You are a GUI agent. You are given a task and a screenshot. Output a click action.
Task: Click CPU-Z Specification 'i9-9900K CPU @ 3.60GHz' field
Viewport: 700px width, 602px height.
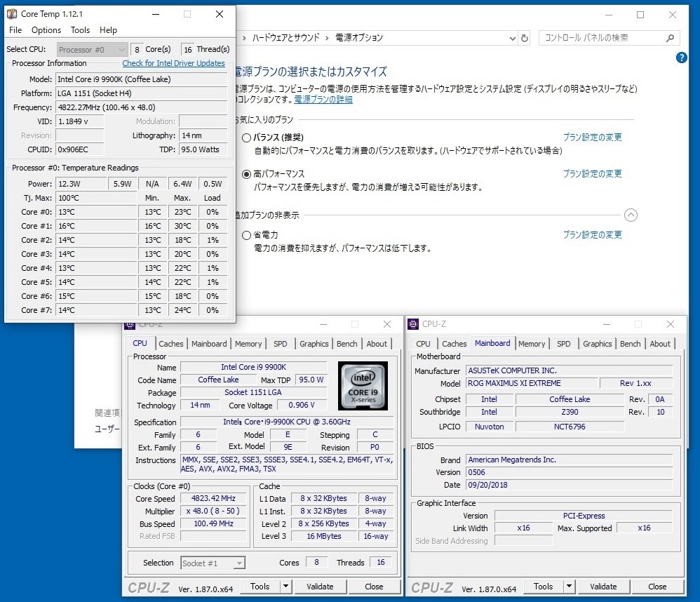[x=287, y=422]
